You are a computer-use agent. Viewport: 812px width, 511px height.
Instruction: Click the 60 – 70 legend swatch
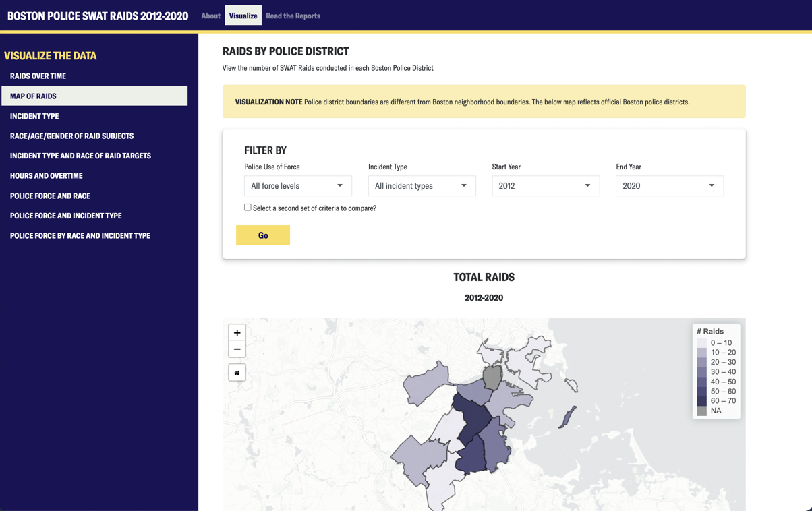[701, 401]
